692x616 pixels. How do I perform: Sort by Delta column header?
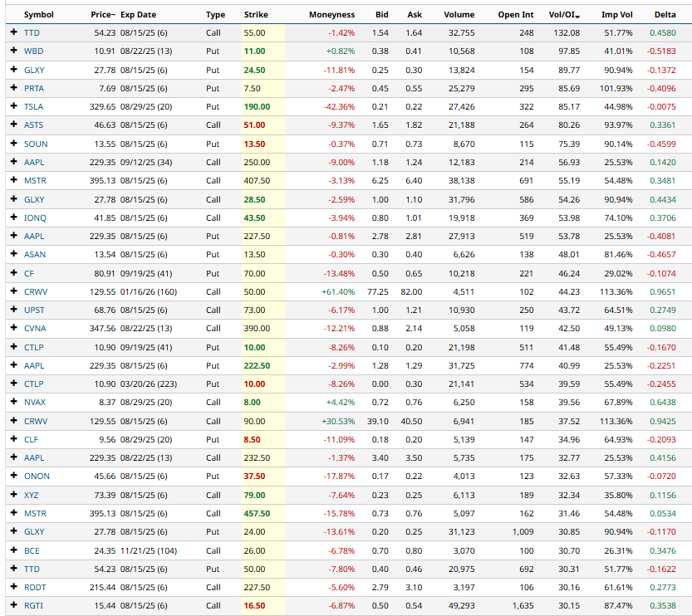(x=665, y=15)
